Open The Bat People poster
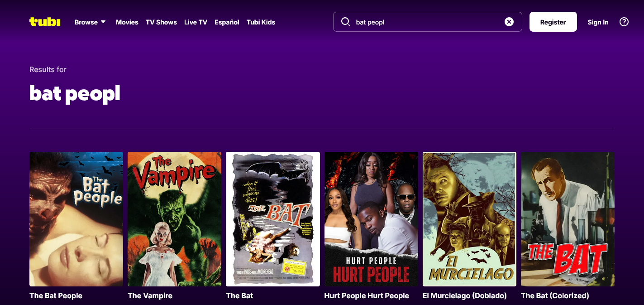The image size is (644, 305). pyautogui.click(x=76, y=219)
